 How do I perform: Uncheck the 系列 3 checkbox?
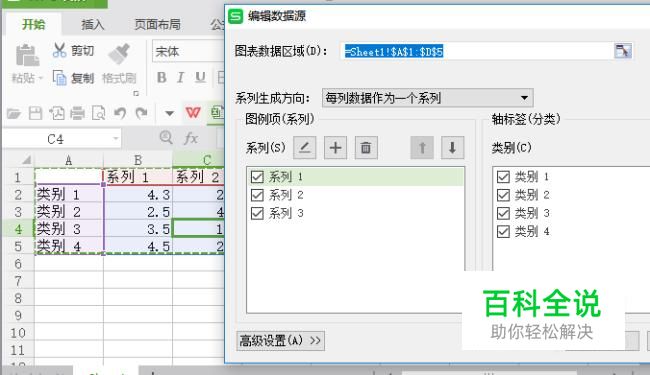(257, 213)
